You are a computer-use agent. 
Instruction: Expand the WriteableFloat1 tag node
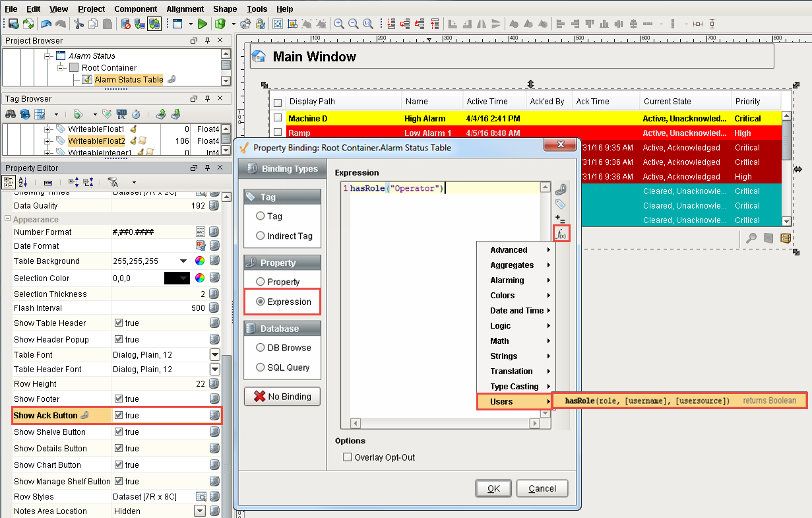(48, 129)
